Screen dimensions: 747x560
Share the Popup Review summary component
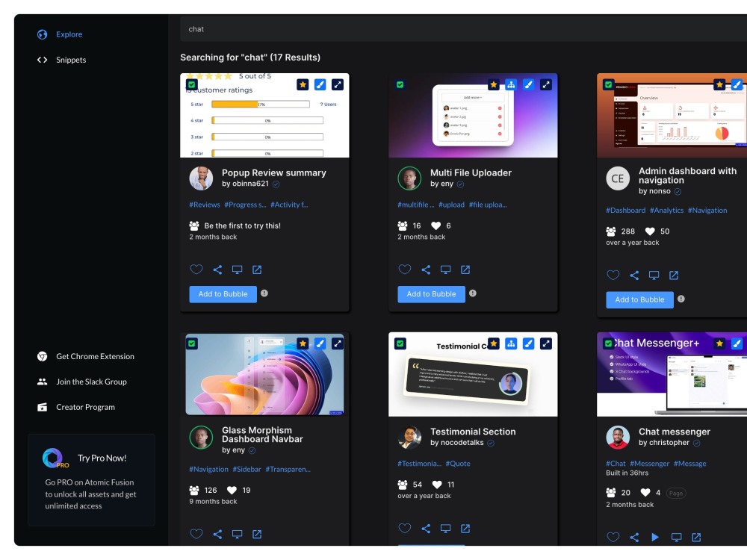(x=217, y=270)
